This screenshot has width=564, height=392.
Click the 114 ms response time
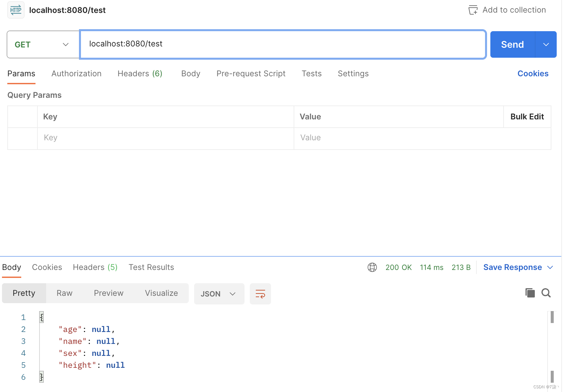click(432, 267)
